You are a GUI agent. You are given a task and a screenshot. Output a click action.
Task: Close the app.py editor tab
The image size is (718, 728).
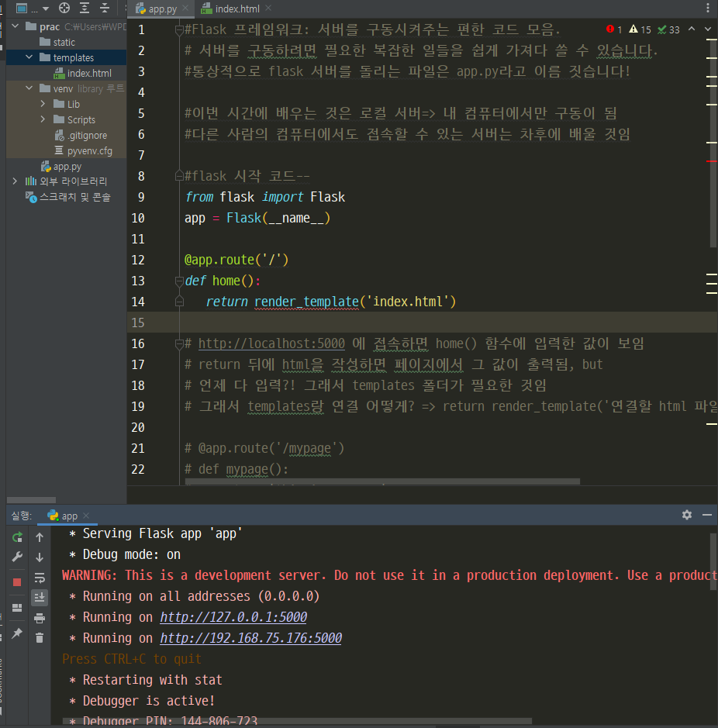point(185,8)
